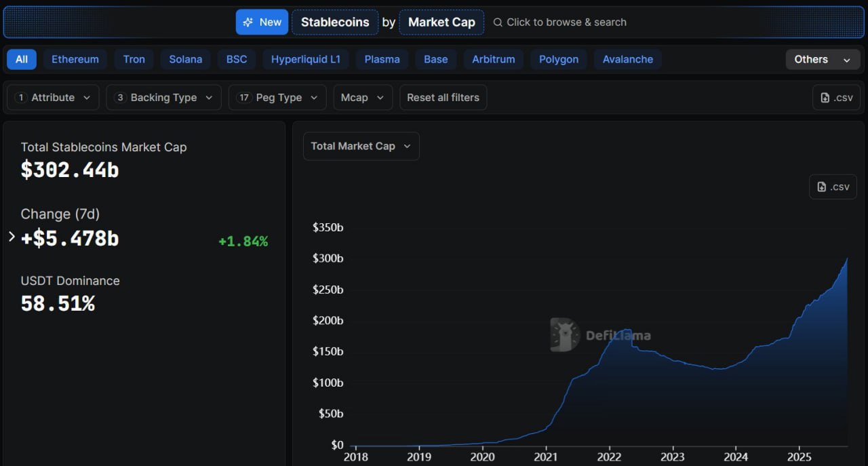This screenshot has height=466, width=868.
Task: Open the Backing Type filter
Action: click(163, 98)
